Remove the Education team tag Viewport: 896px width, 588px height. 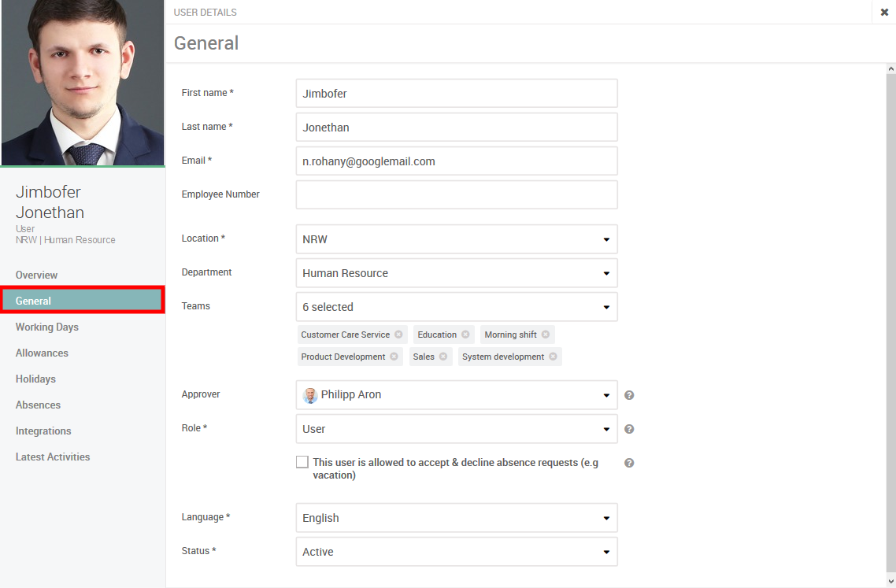[466, 335]
